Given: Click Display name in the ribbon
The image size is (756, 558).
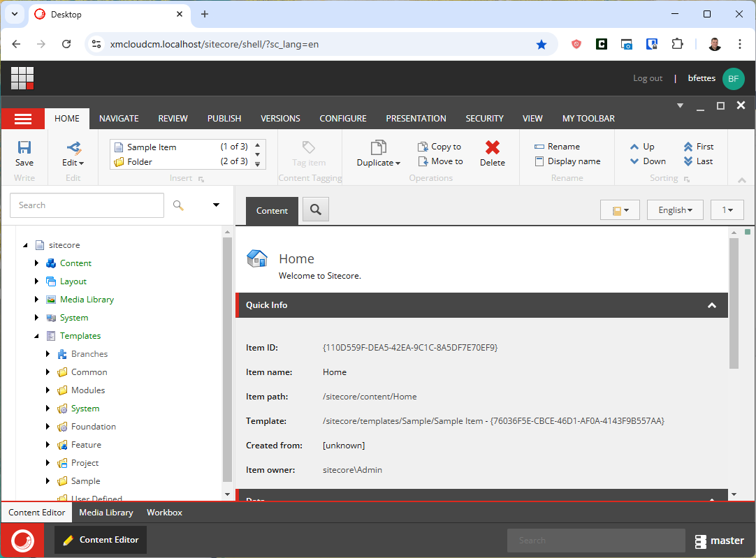Looking at the screenshot, I should click(x=567, y=161).
